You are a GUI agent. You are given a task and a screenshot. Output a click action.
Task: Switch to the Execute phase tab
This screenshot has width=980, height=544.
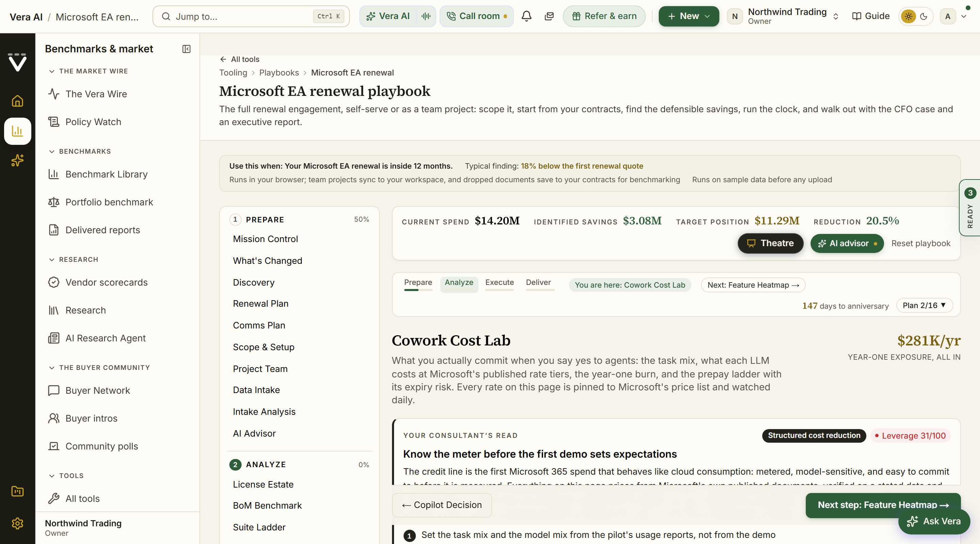pos(500,284)
